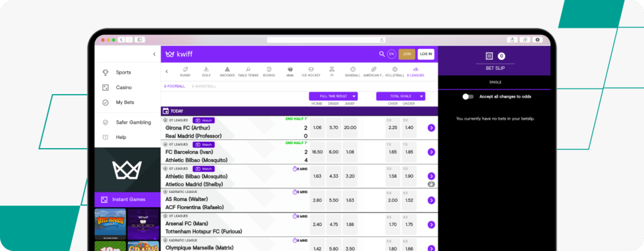The image size is (644, 251).
Task: Pick home odds 1.63 for Athletic Bilbao match
Action: pos(317,176)
